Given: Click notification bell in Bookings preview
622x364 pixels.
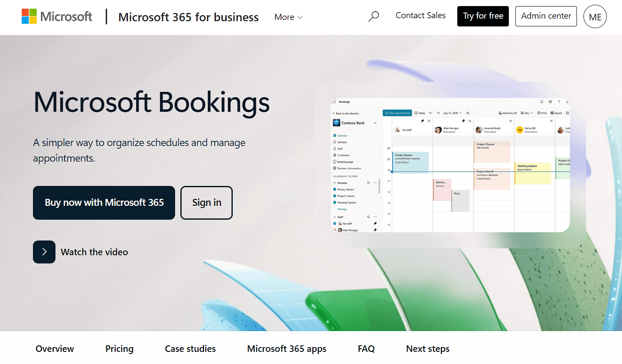Looking at the screenshot, I should 542,102.
